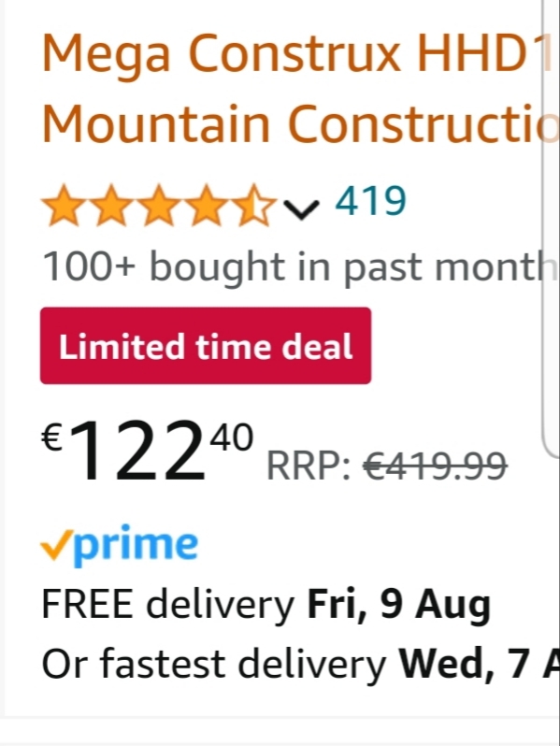Click the Prime orange checkmark icon

(x=57, y=544)
